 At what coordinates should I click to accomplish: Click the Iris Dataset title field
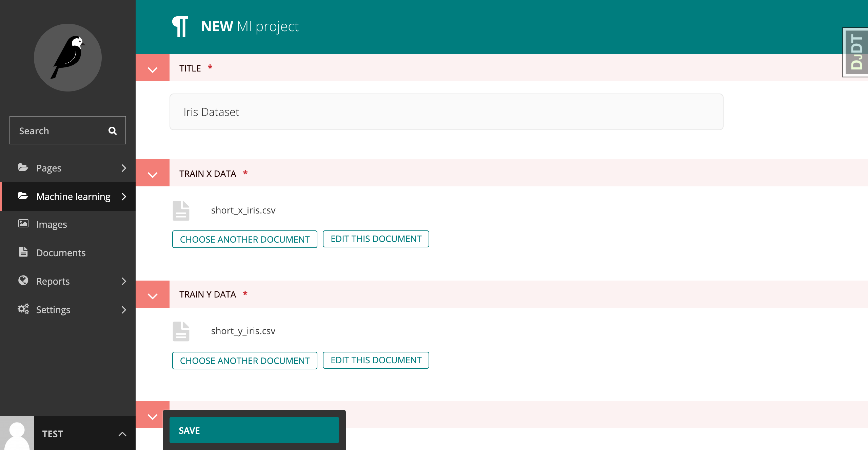click(446, 112)
